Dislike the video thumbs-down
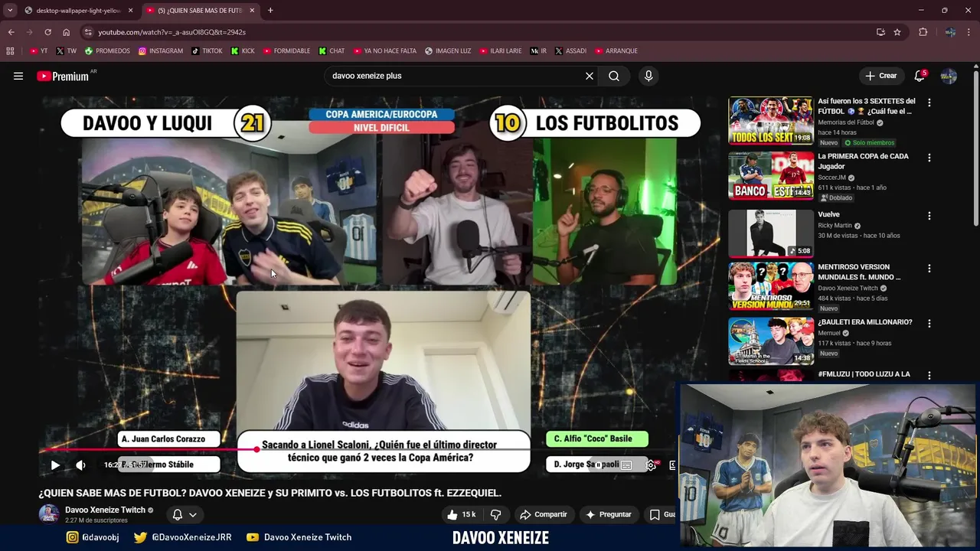The width and height of the screenshot is (980, 551). coord(495,514)
